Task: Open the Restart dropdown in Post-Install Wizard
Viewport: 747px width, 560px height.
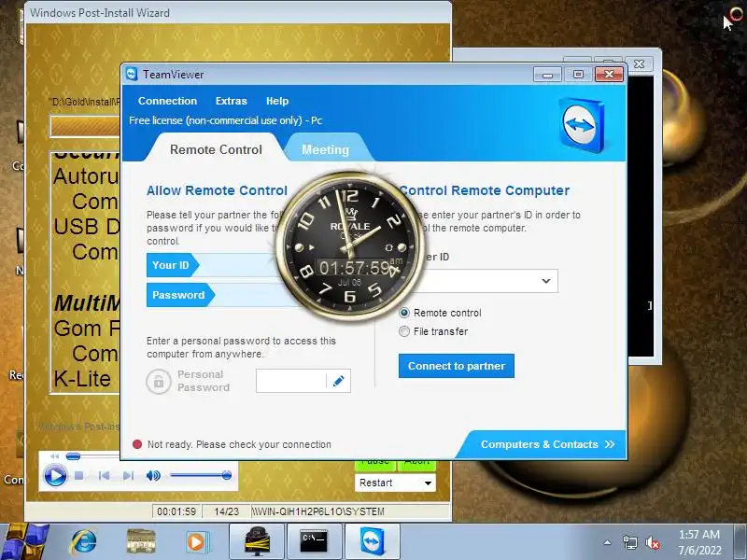Action: pyautogui.click(x=395, y=483)
